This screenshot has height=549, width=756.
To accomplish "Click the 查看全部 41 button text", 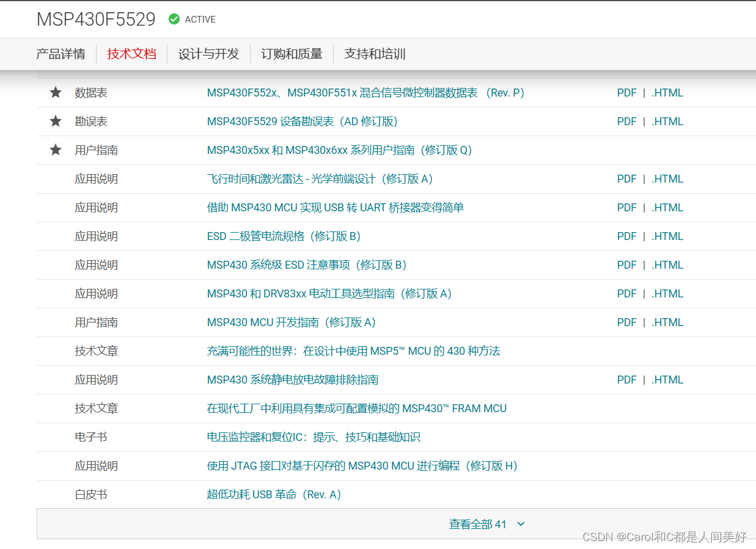I will point(478,524).
